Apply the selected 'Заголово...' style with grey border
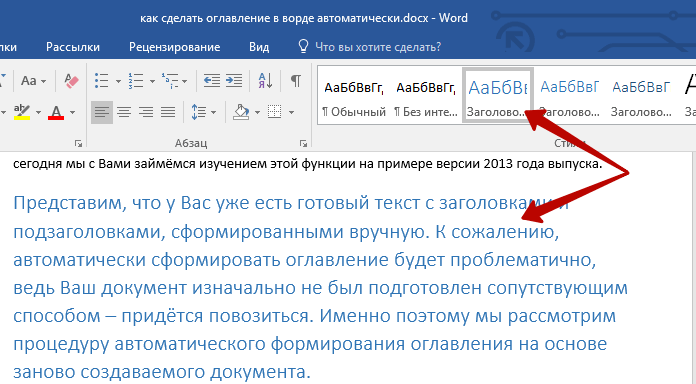696x384 pixels. click(x=498, y=94)
